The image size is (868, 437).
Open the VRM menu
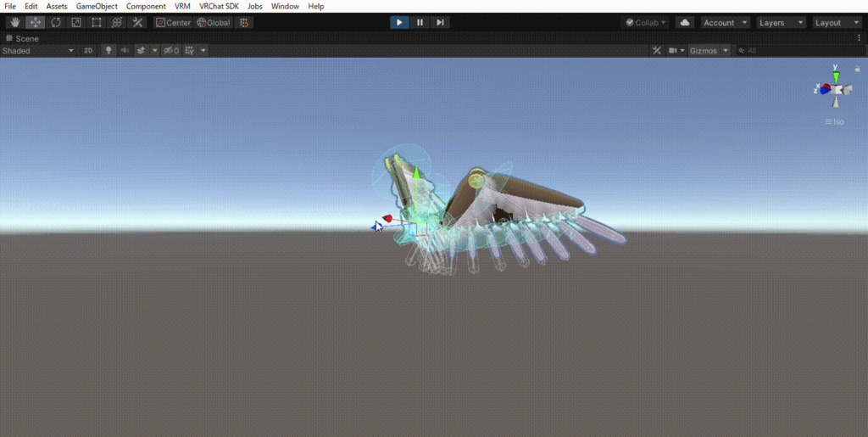182,6
